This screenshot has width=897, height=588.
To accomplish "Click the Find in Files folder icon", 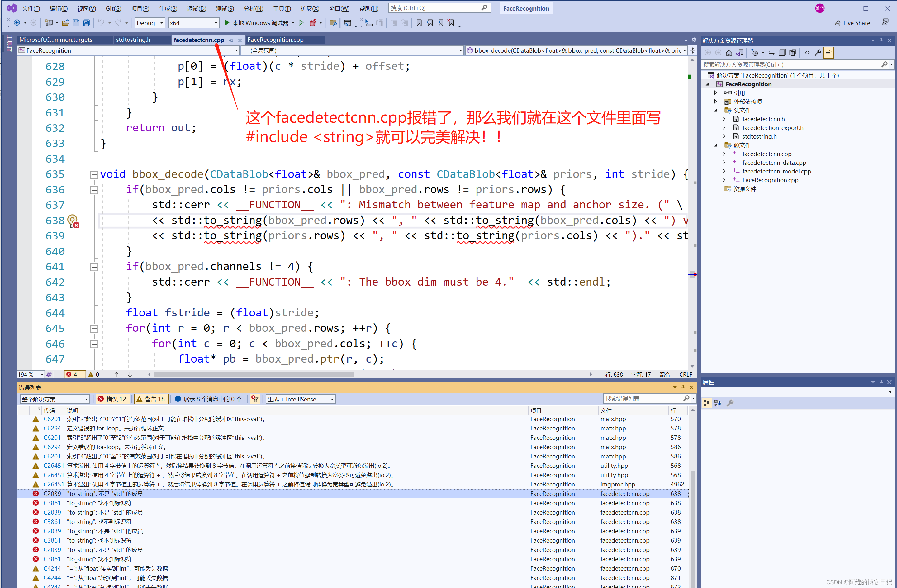I will pos(333,23).
